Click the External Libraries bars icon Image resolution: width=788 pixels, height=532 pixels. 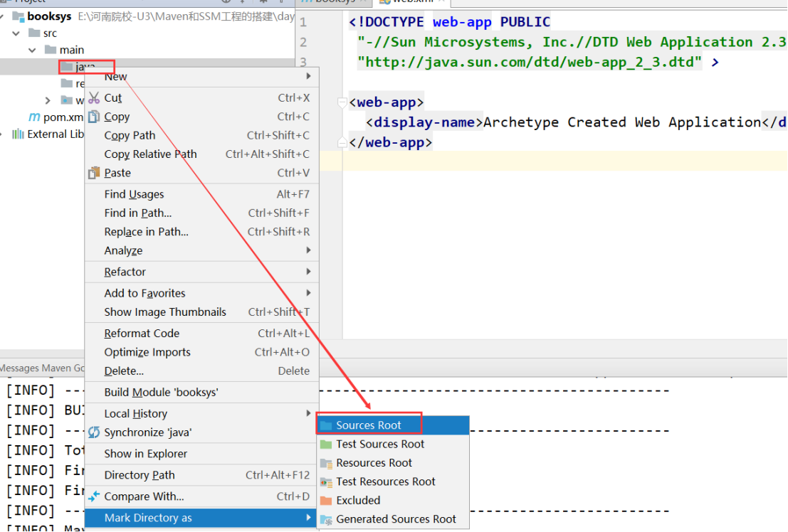click(x=18, y=134)
